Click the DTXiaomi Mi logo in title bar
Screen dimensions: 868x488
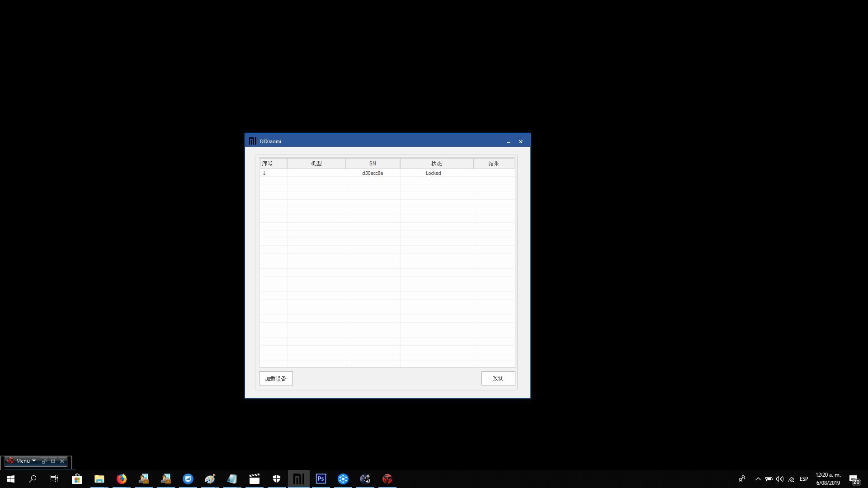[253, 141]
